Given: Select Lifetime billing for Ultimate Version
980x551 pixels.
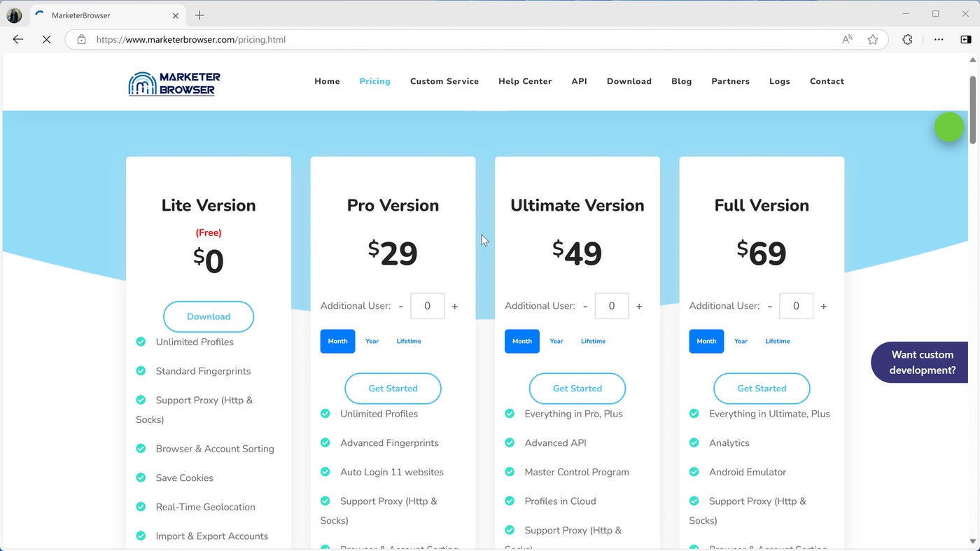Looking at the screenshot, I should click(x=593, y=341).
